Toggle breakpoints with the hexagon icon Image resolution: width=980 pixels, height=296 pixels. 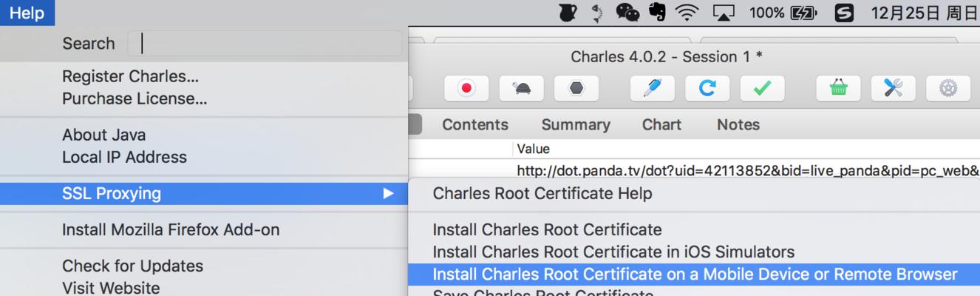(x=577, y=89)
